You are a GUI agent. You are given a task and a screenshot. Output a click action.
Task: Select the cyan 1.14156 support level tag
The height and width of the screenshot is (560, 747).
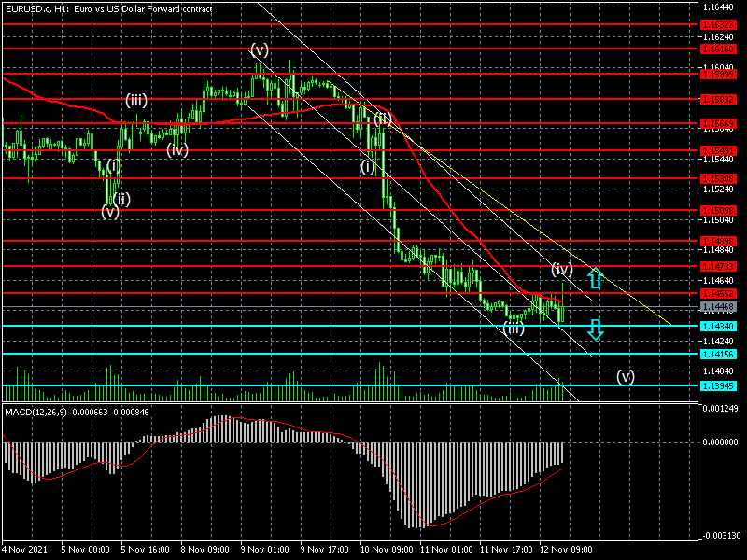point(719,355)
